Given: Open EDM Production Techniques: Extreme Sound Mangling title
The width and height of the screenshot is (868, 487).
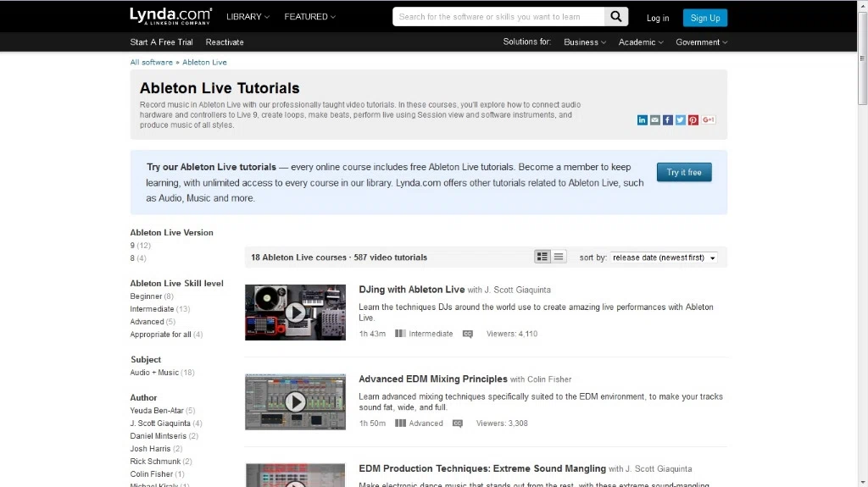Looking at the screenshot, I should pos(482,468).
